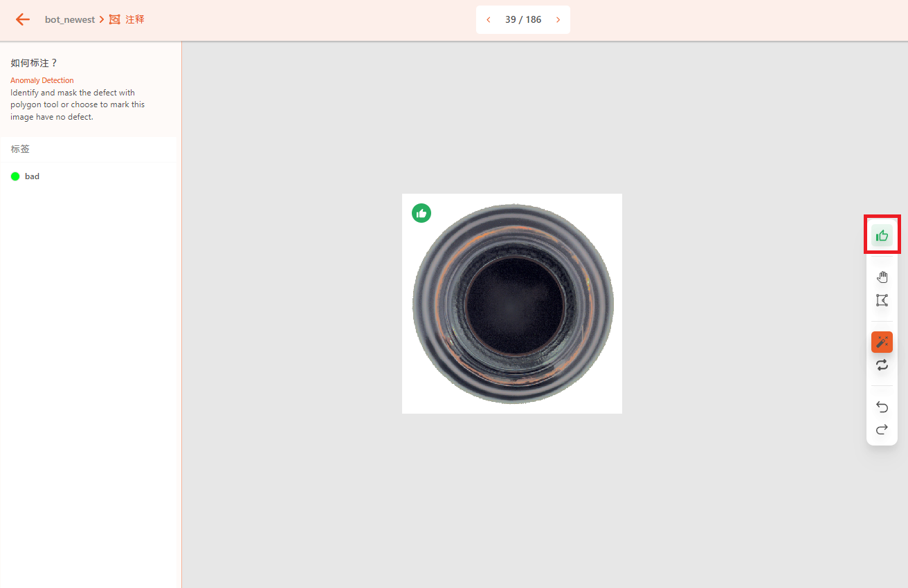Click the bottle top image on canvas
The width and height of the screenshot is (908, 588).
tap(512, 304)
